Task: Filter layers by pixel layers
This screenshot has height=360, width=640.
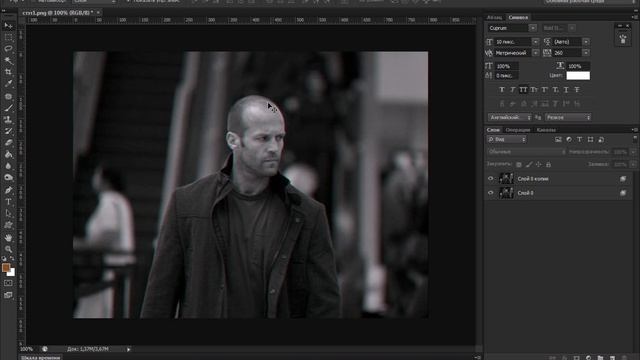Action: tap(558, 140)
